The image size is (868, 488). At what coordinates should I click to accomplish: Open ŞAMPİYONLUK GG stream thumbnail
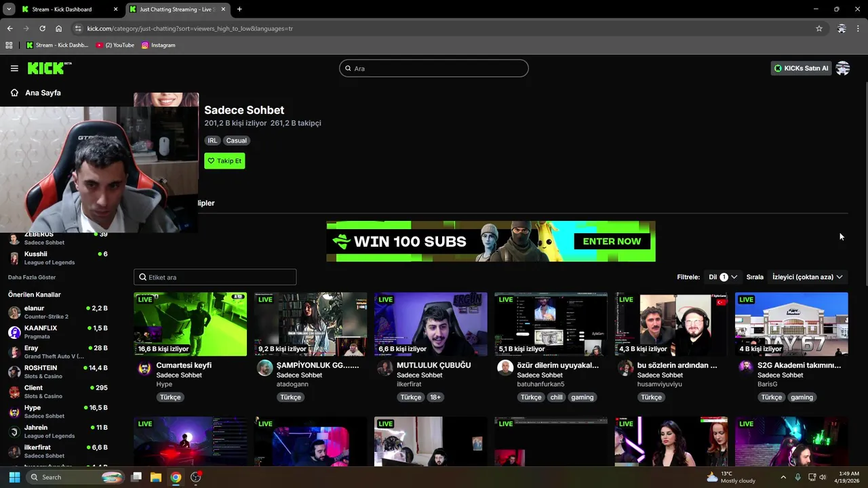311,324
